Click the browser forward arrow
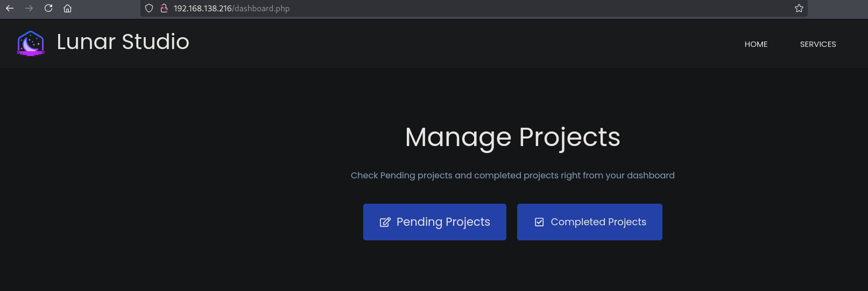 point(29,8)
